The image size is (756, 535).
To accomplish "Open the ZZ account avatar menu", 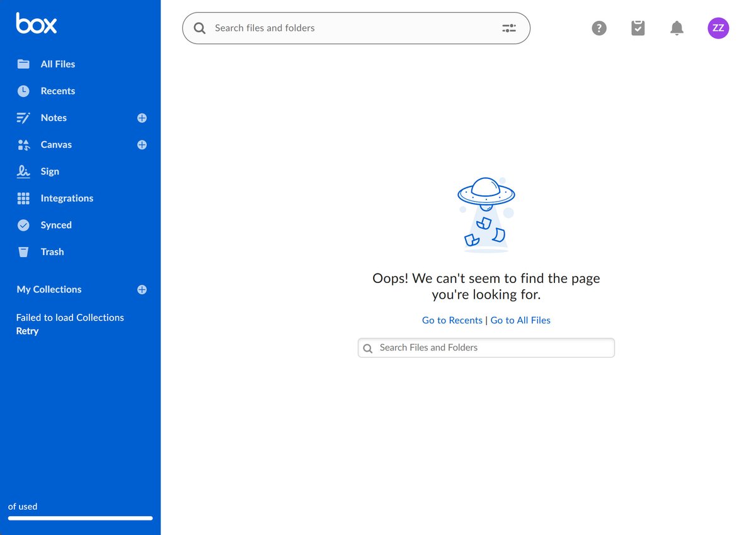I will [x=718, y=28].
